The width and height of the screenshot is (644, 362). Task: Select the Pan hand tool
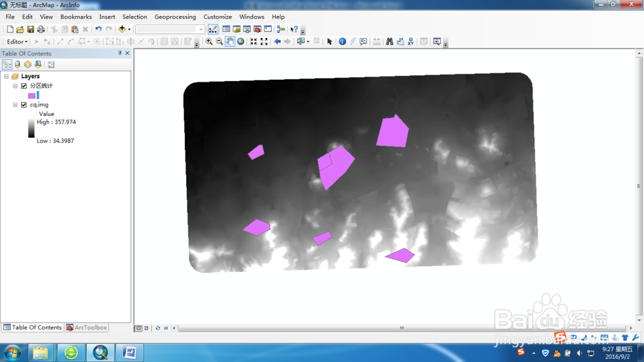[230, 41]
